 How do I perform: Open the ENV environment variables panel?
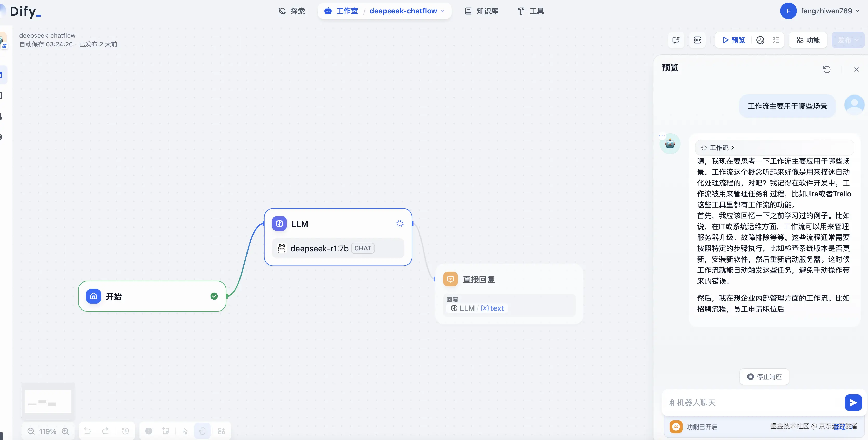click(697, 40)
